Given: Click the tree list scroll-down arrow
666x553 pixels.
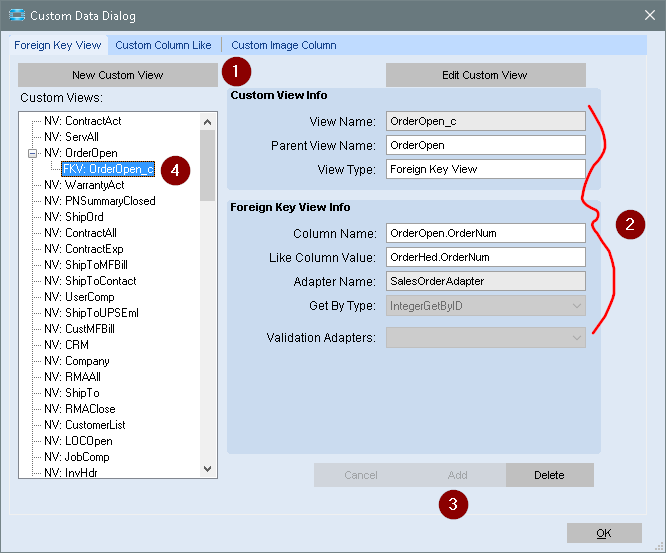Looking at the screenshot, I should [207, 469].
